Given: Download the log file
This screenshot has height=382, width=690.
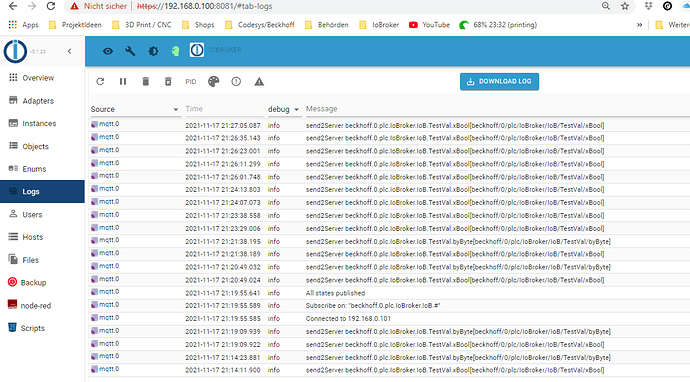Looking at the screenshot, I should pyautogui.click(x=499, y=81).
